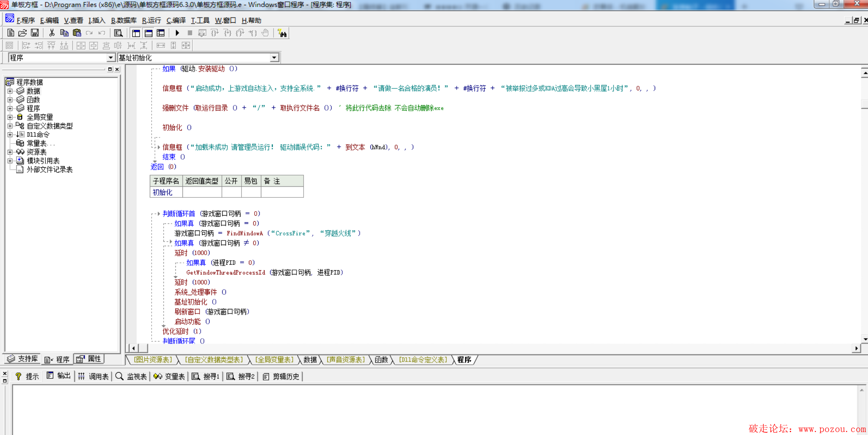Open the H.帮助 menu
Screen dimensions: 868x435
pyautogui.click(x=251, y=20)
